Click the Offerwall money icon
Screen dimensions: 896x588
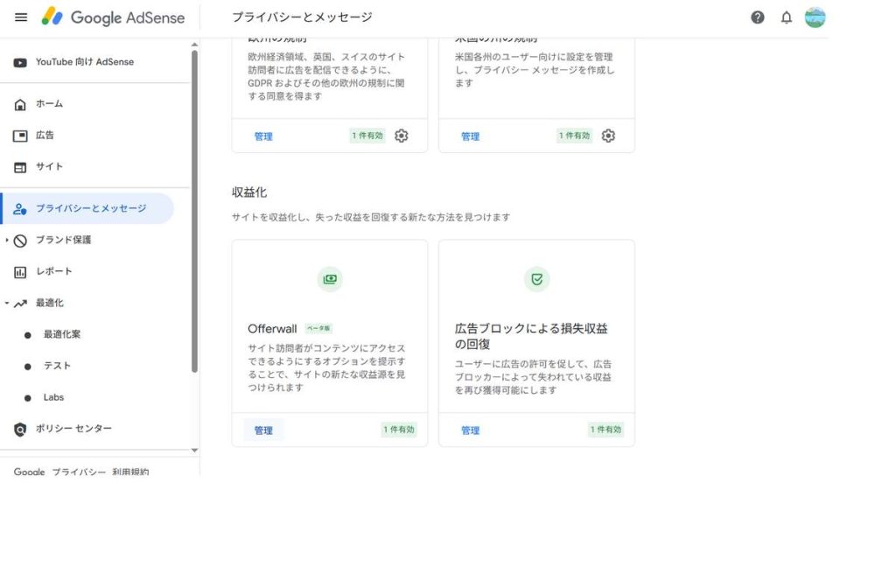[x=330, y=279]
